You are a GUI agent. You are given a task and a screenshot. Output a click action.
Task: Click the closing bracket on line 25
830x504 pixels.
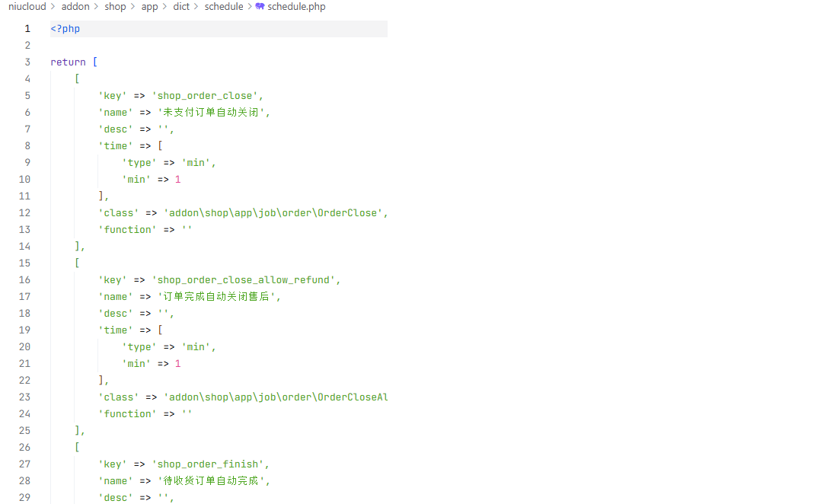[x=77, y=430]
